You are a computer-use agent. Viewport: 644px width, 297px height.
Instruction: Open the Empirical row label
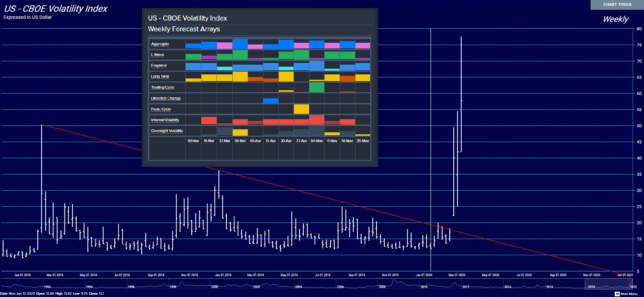(159, 66)
